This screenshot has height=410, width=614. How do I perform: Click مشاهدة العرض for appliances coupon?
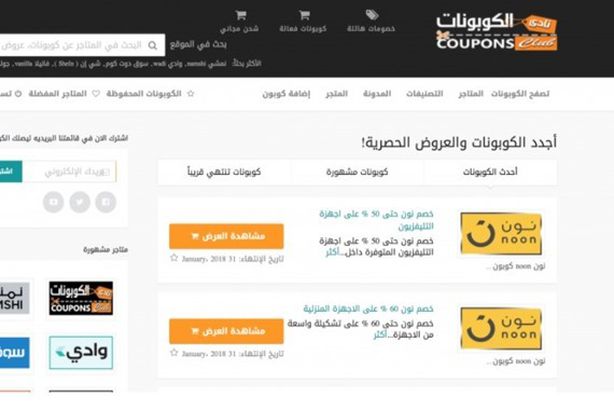pos(226,331)
